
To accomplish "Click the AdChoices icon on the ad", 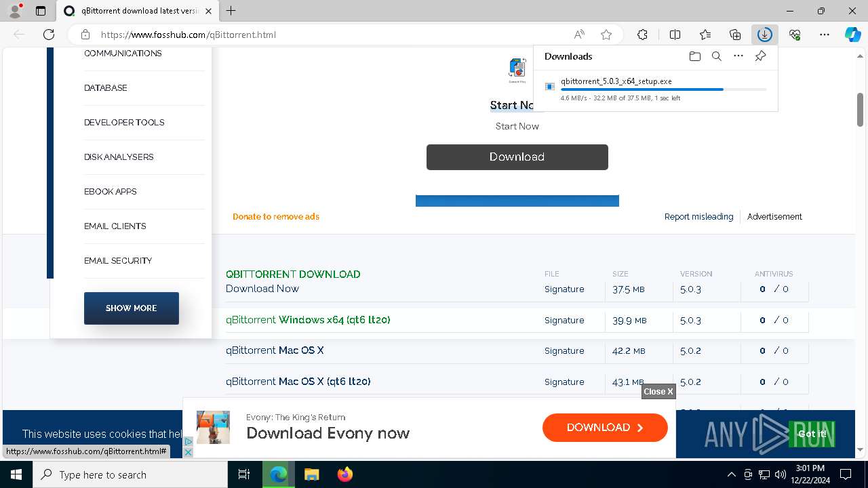I will pyautogui.click(x=189, y=441).
